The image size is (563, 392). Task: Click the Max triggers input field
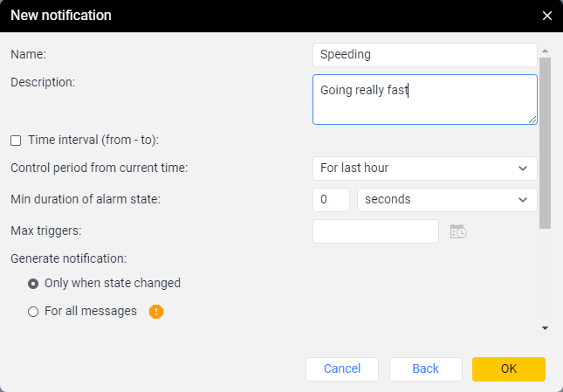pos(375,230)
